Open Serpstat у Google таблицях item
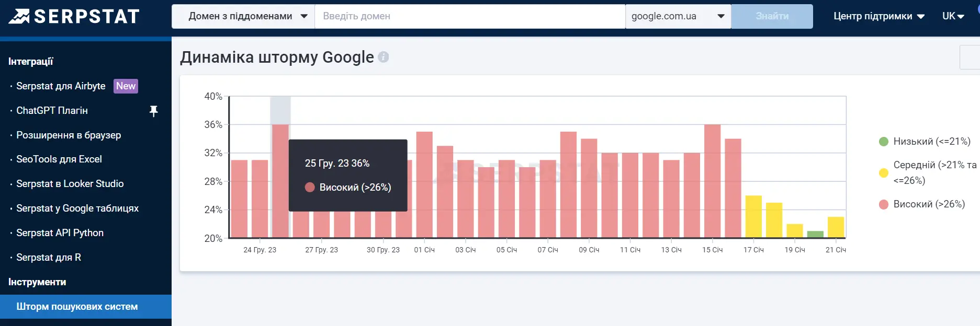This screenshot has width=980, height=326. click(x=77, y=208)
